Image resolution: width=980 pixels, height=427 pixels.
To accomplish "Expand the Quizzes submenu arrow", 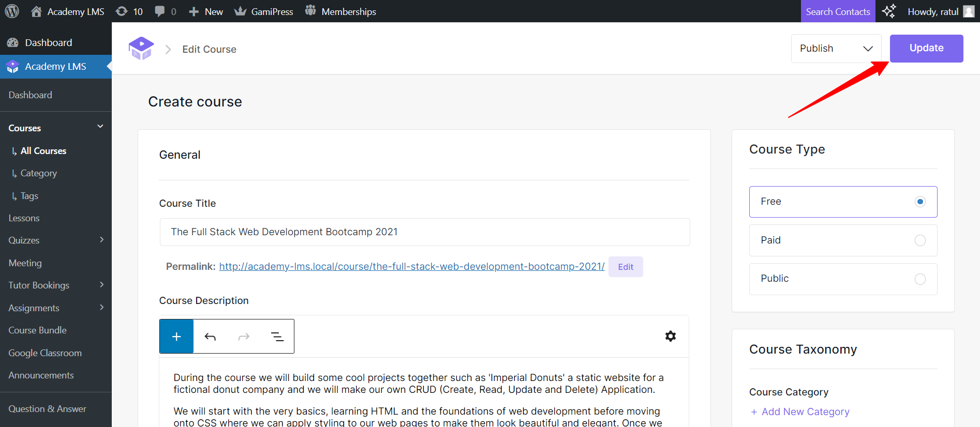I will point(101,240).
